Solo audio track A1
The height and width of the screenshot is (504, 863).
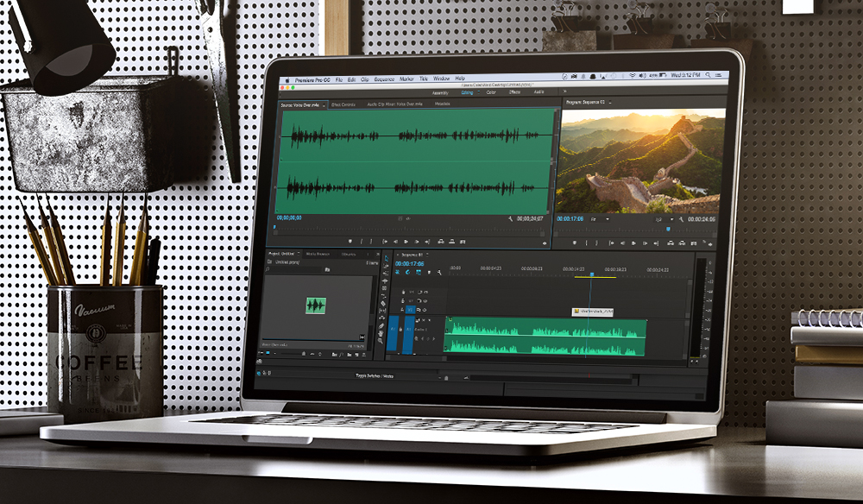(x=429, y=320)
